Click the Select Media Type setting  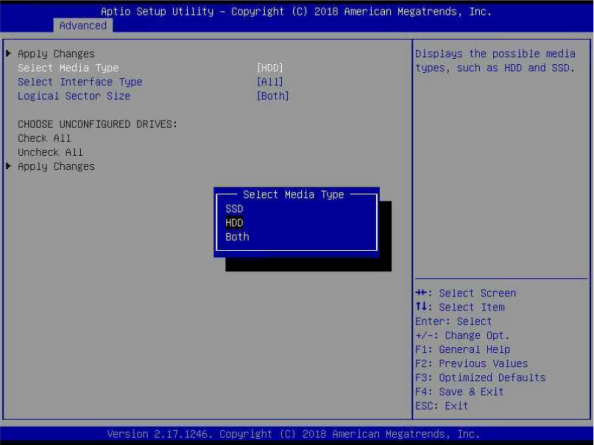click(x=68, y=68)
